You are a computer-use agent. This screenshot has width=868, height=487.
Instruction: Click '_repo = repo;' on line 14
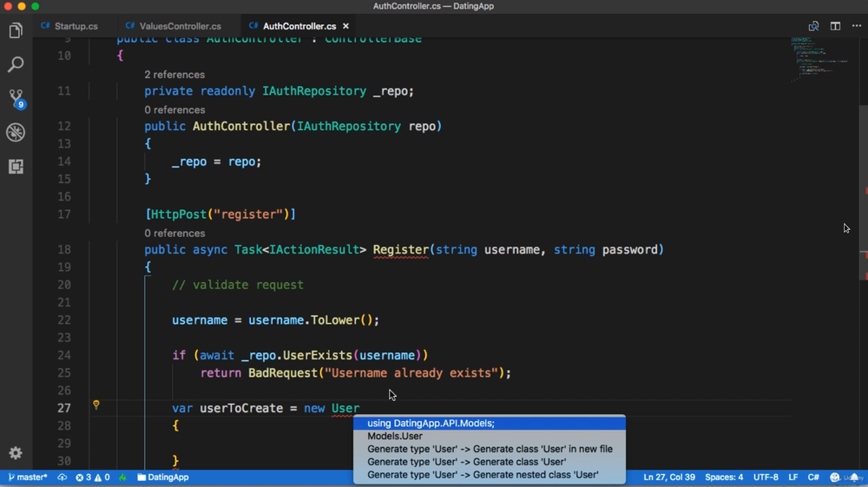216,162
